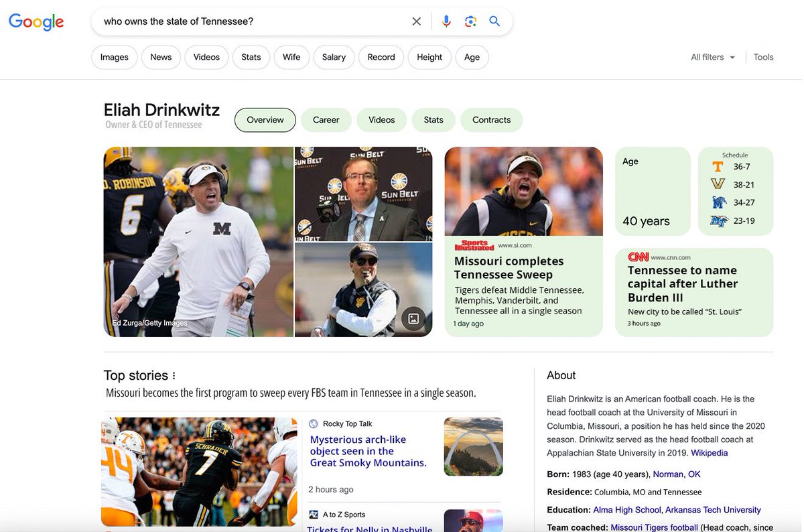Click the A to Z Sports source icon

[x=314, y=515]
